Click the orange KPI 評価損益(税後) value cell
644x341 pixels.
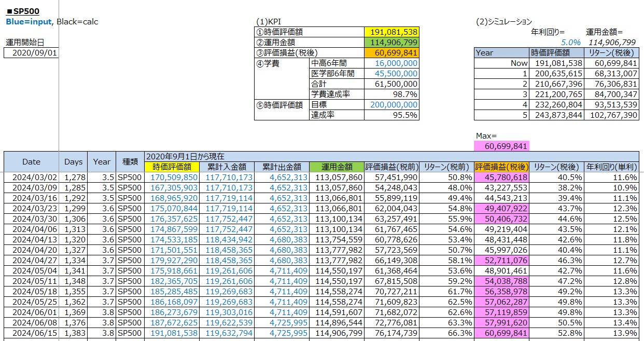391,52
